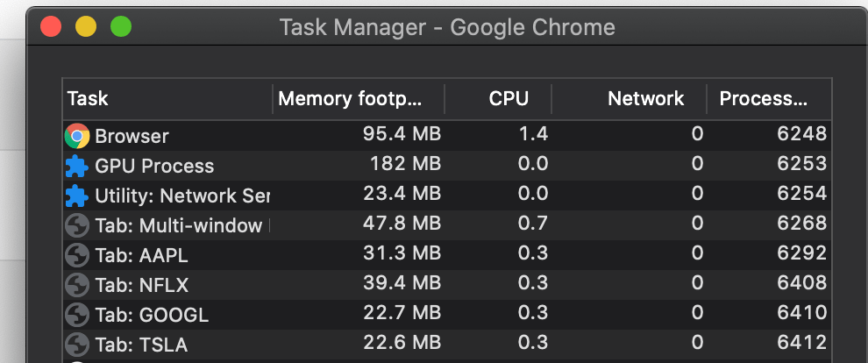The height and width of the screenshot is (363, 868).
Task: Click the puzzle icon for Utility: Network Service
Action: tap(77, 196)
